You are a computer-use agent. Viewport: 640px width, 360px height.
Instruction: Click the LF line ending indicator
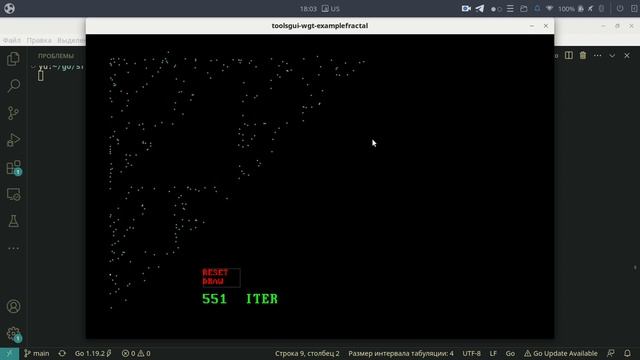pyautogui.click(x=493, y=353)
